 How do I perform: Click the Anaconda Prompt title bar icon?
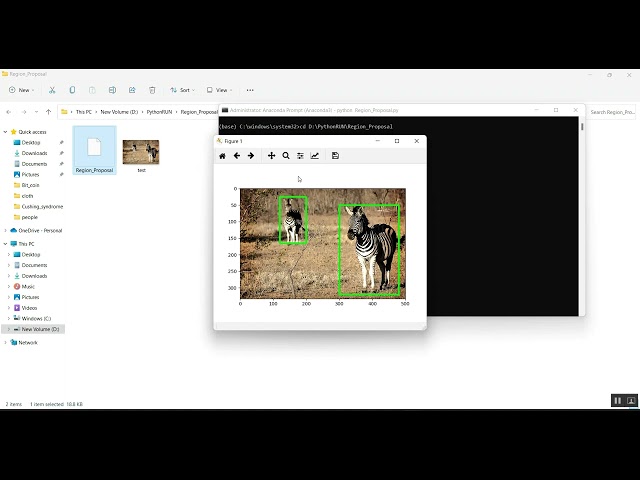pyautogui.click(x=224, y=110)
